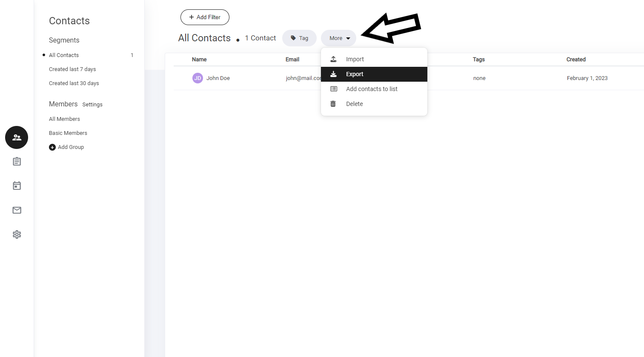
Task: Click the mail envelope icon in sidebar
Action: tap(17, 210)
